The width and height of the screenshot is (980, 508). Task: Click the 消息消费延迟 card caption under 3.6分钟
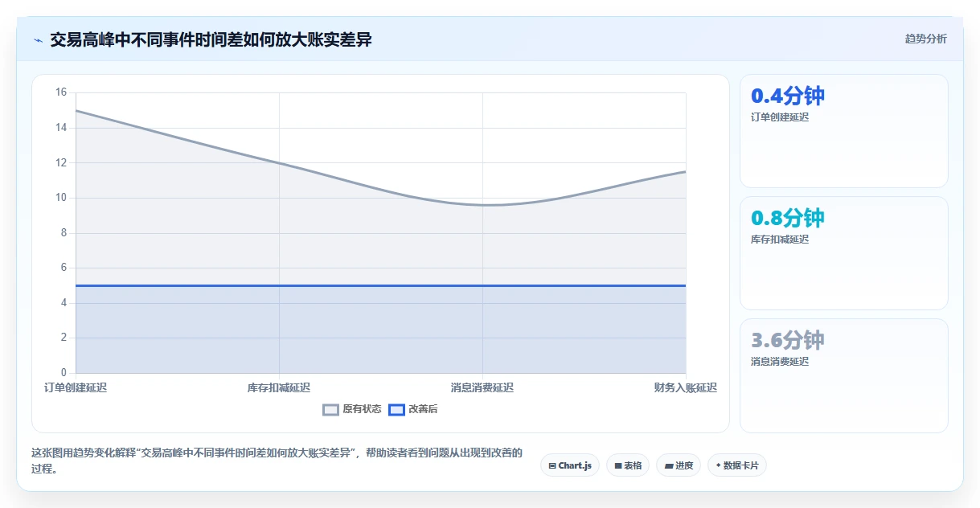click(780, 362)
